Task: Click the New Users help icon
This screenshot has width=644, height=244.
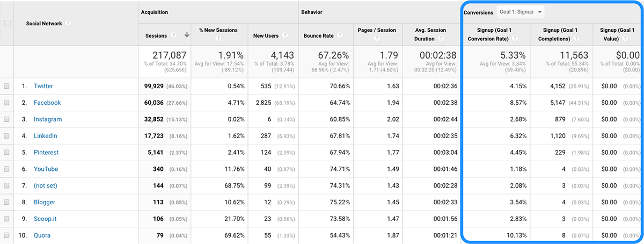Action: [284, 35]
